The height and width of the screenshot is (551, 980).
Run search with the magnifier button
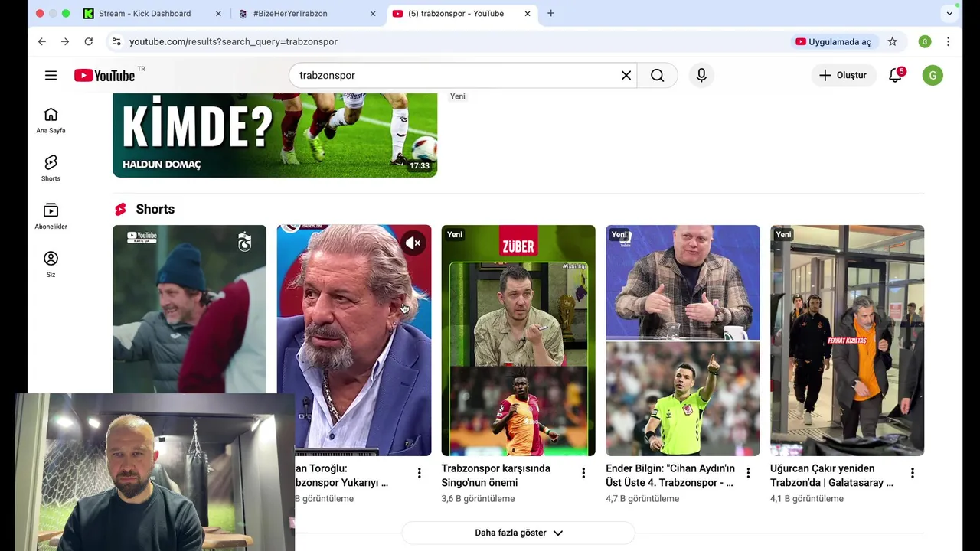657,75
